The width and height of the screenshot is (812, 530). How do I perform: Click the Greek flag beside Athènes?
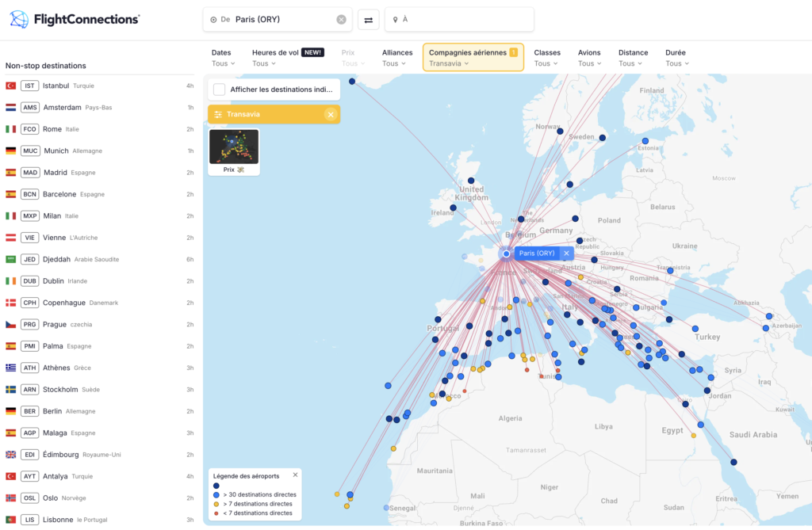pyautogui.click(x=11, y=368)
